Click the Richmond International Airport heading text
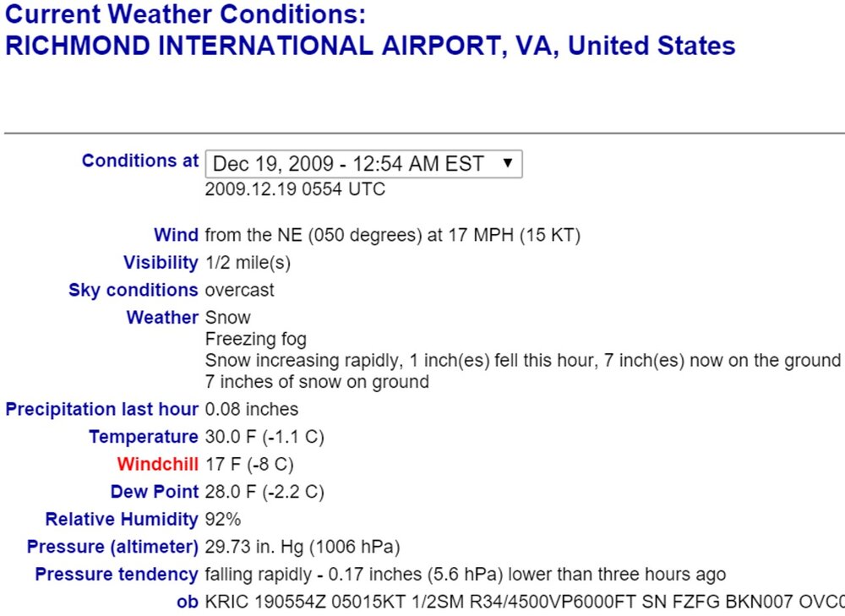The height and width of the screenshot is (616, 845). [x=370, y=46]
